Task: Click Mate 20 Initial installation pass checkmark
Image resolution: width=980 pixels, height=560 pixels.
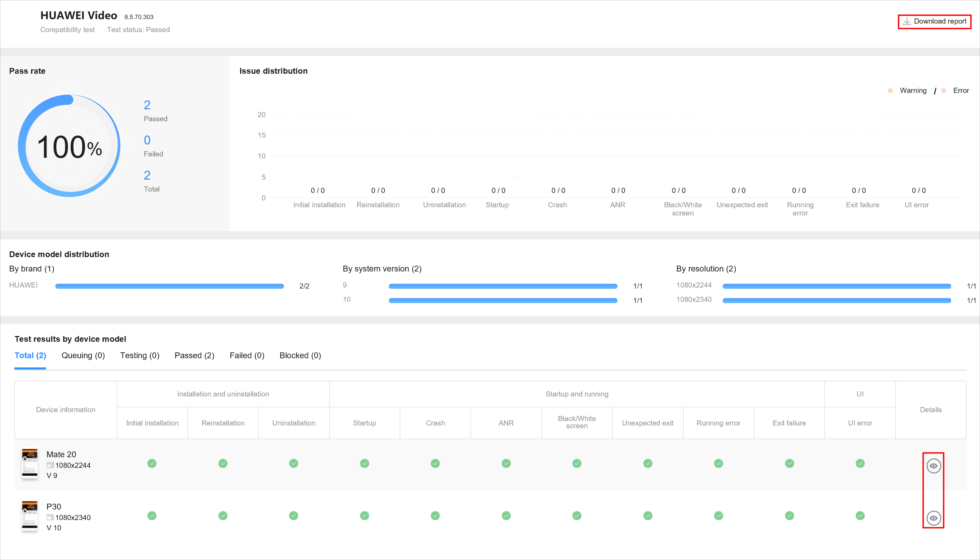Action: pos(152,463)
